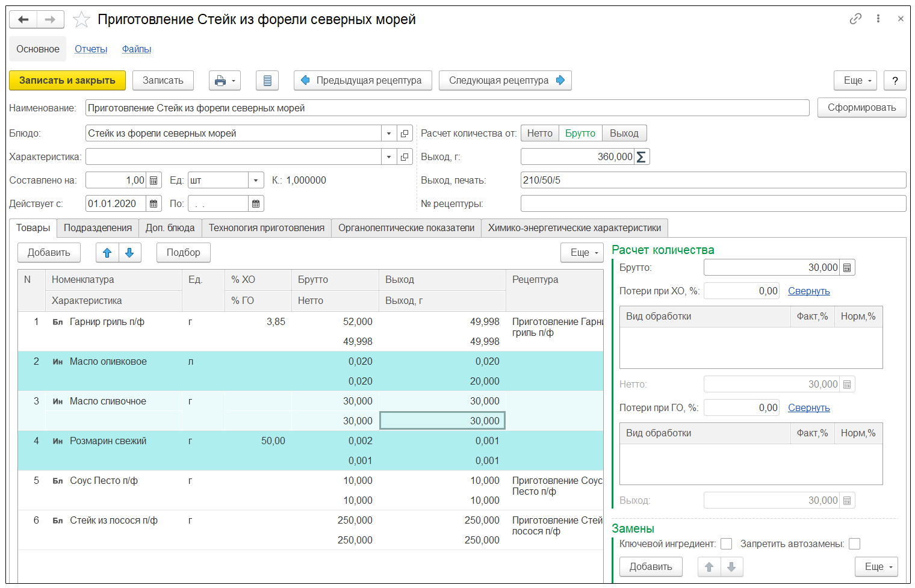Click the copy link icon
Image resolution: width=915 pixels, height=588 pixels.
click(855, 19)
